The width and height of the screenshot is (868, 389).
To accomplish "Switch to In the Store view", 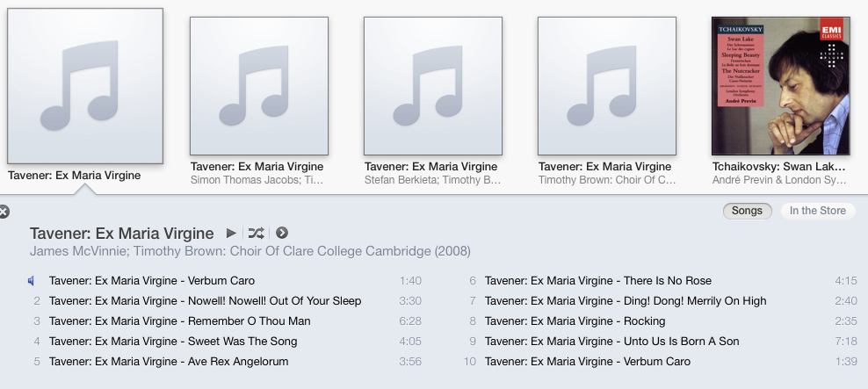I will pos(818,211).
